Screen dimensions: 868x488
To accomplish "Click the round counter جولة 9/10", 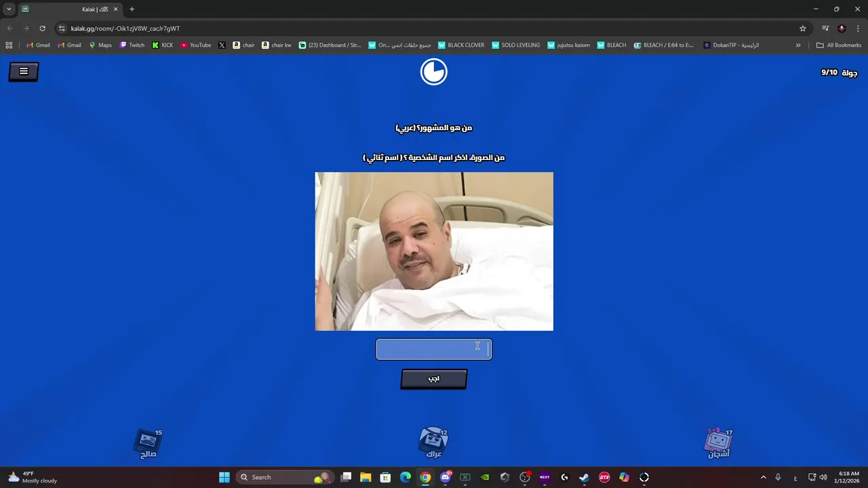I will [839, 73].
